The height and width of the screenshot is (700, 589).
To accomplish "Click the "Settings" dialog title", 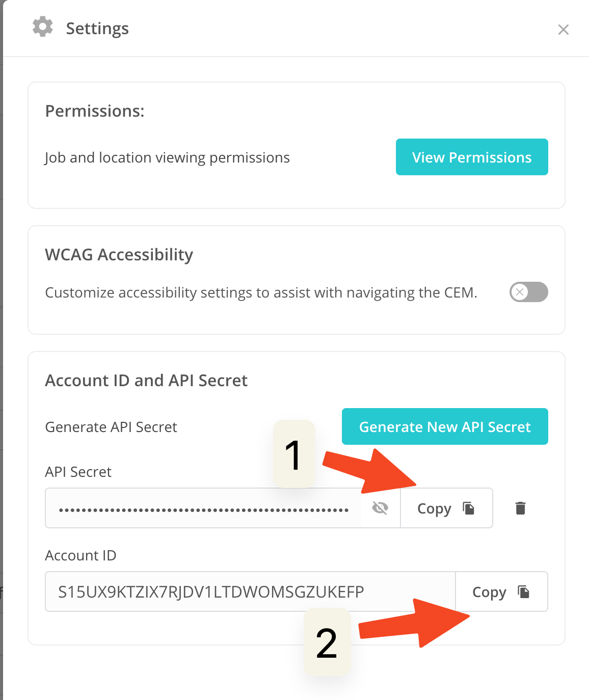I will (97, 29).
